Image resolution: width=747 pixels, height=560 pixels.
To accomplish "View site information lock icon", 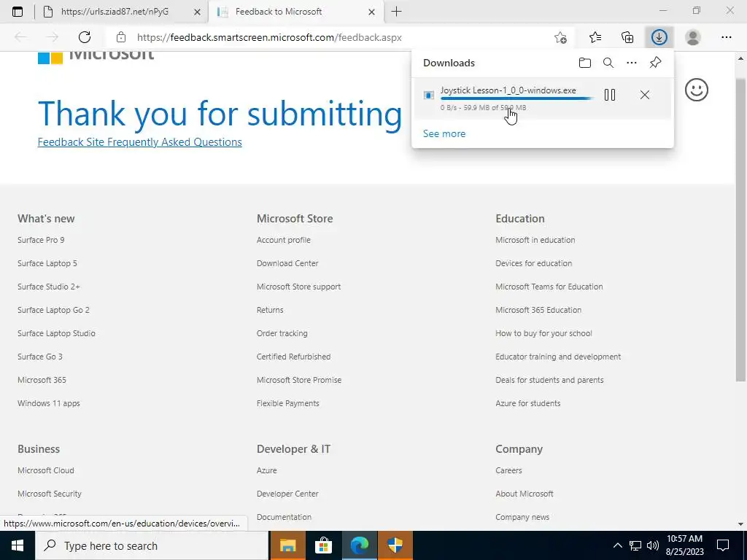I will click(121, 37).
